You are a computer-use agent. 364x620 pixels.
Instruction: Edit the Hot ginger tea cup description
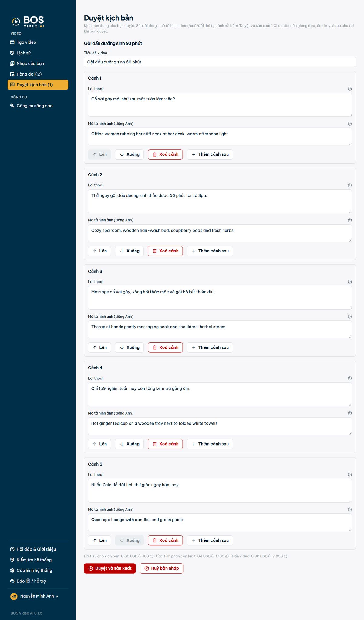point(220,426)
